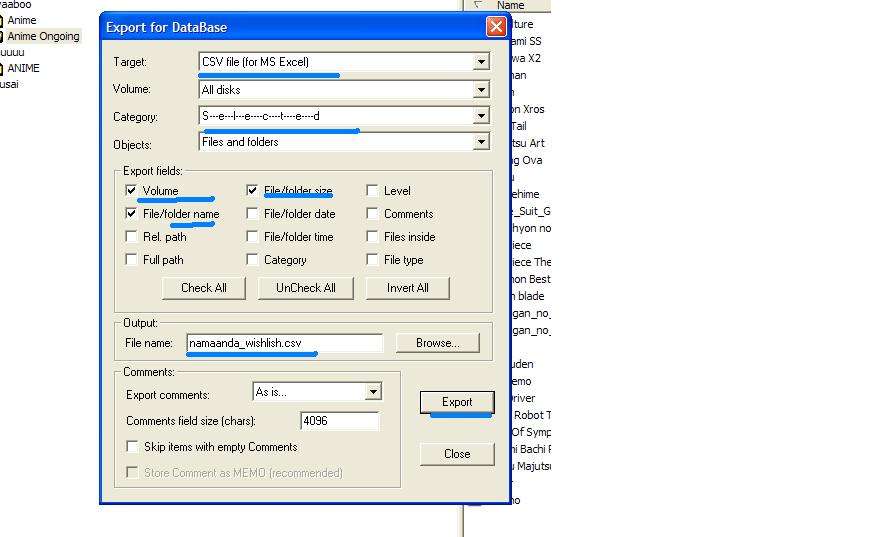Open the Objects dropdown arrow
The image size is (889, 537).
481,142
